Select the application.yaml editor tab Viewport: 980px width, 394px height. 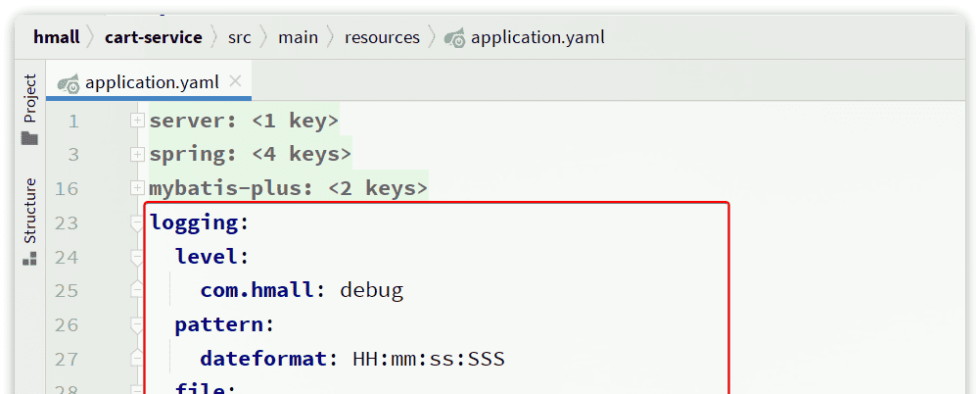pyautogui.click(x=152, y=83)
